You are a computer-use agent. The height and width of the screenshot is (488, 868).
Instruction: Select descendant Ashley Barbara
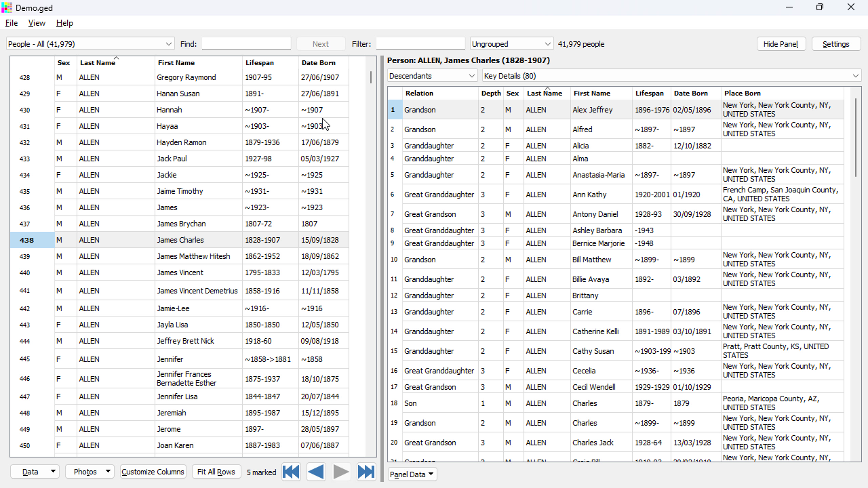(616, 230)
